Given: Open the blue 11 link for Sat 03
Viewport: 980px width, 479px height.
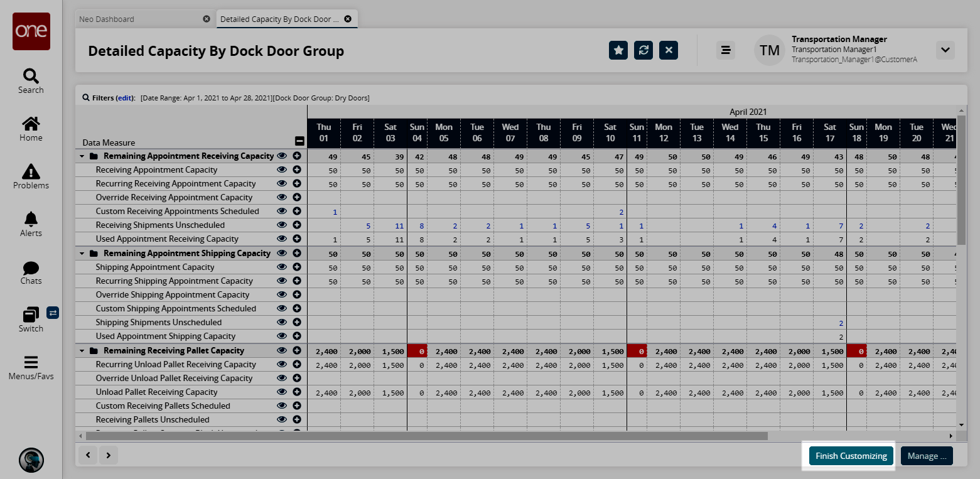Looking at the screenshot, I should point(400,225).
